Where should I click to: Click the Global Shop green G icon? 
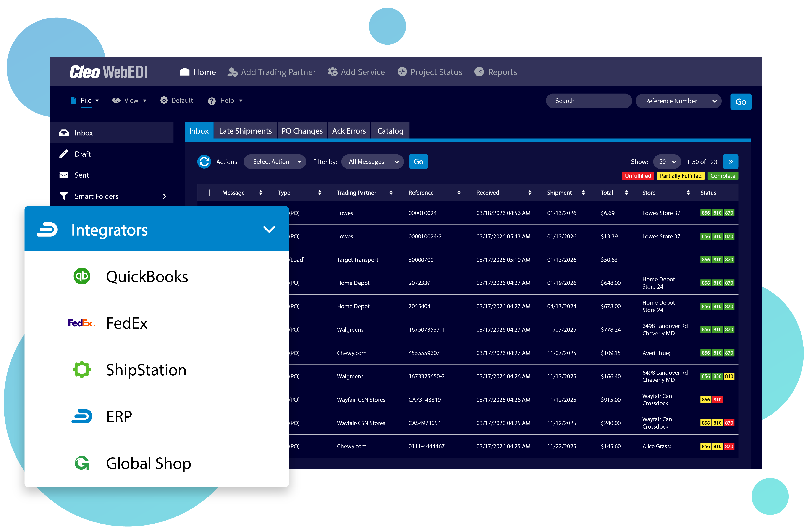[82, 463]
